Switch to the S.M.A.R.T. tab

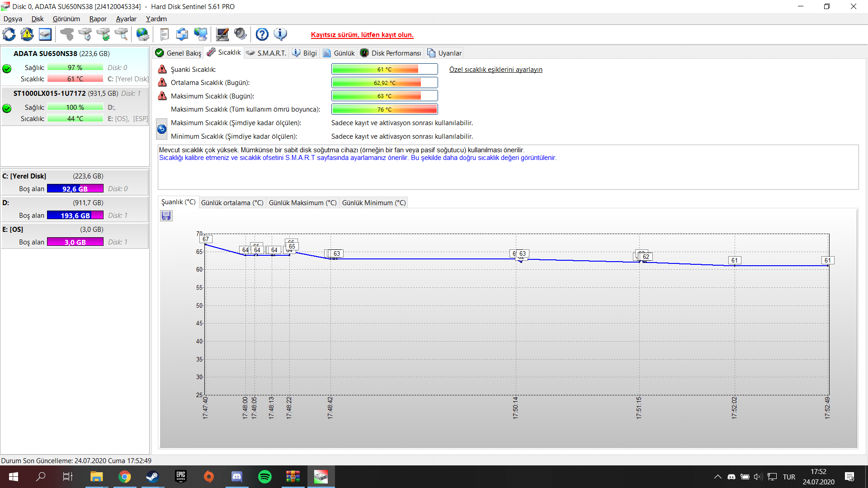tap(267, 53)
